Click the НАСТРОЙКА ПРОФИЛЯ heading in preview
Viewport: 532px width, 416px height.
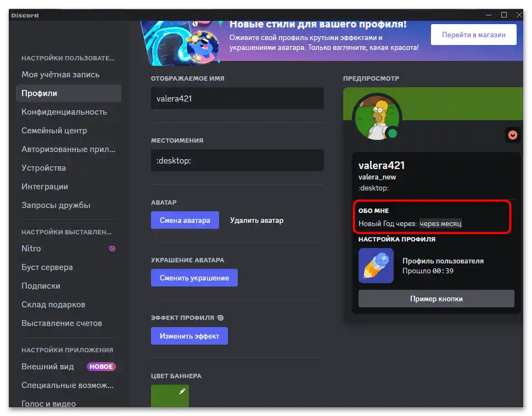(x=396, y=239)
